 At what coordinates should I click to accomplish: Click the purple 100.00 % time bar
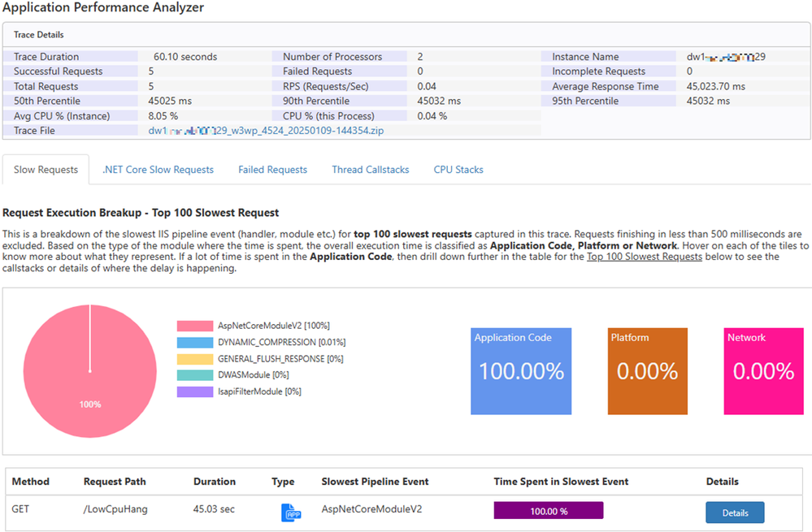[x=548, y=510]
